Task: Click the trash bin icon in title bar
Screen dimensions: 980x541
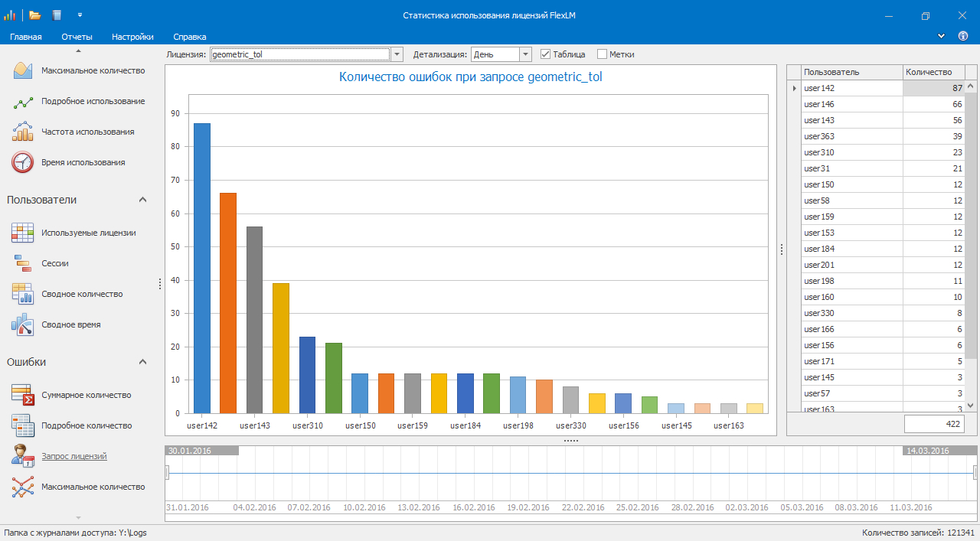Action: pyautogui.click(x=57, y=15)
